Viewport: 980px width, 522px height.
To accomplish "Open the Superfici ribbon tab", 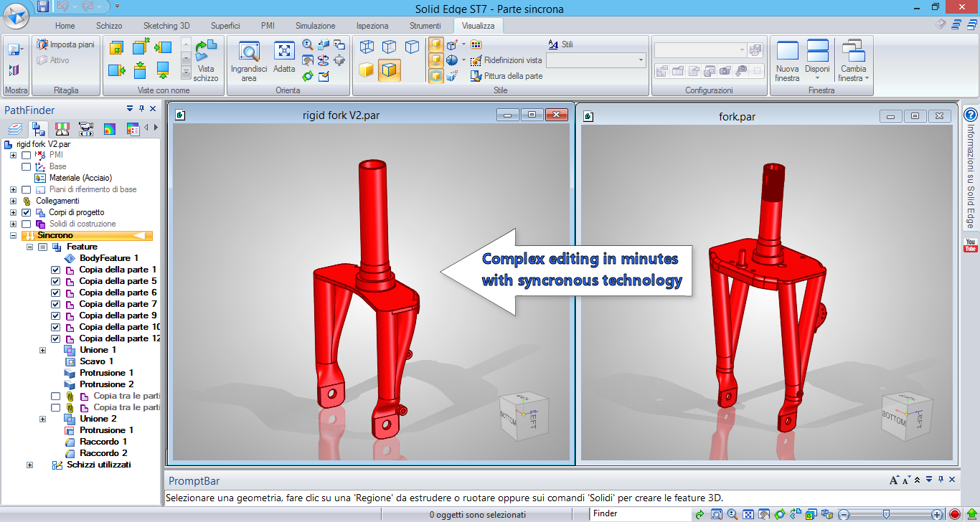I will pyautogui.click(x=225, y=26).
